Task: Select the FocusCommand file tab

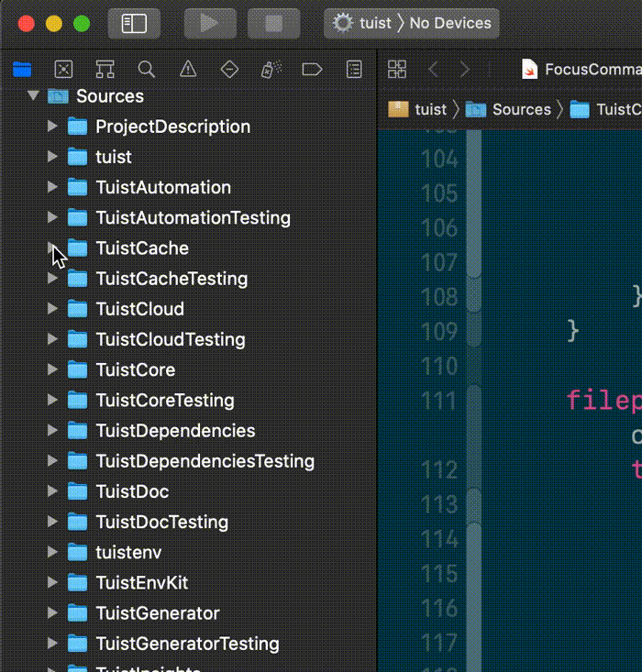Action: pos(581,69)
